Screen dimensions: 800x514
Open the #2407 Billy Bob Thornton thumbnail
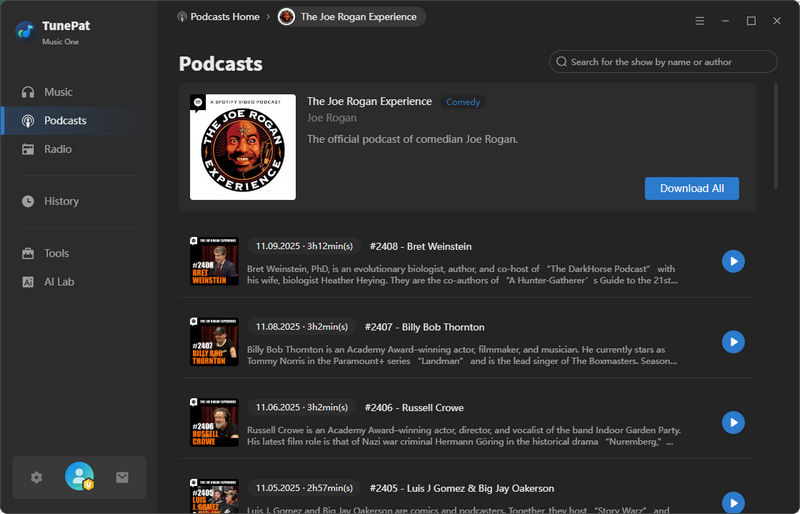pyautogui.click(x=214, y=342)
